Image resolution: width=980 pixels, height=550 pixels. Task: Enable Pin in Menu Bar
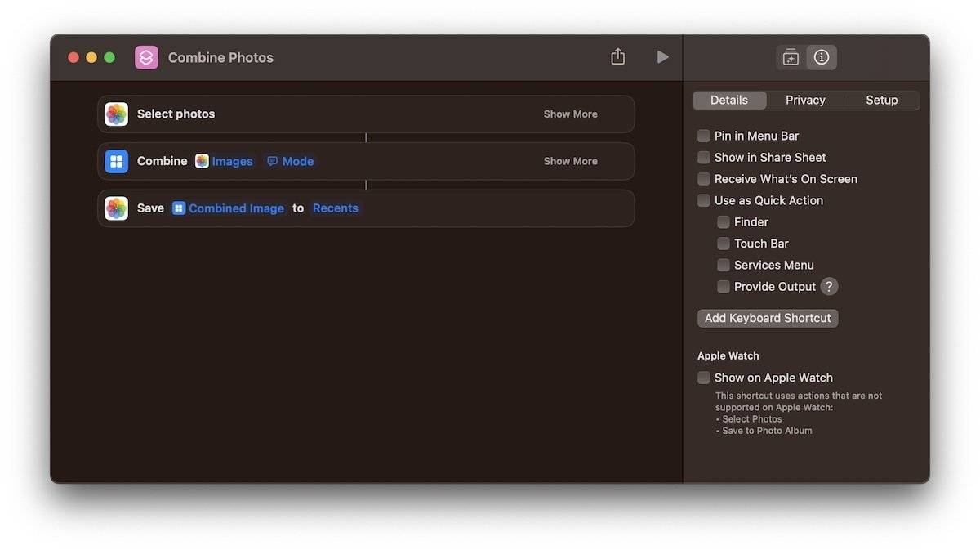(703, 136)
